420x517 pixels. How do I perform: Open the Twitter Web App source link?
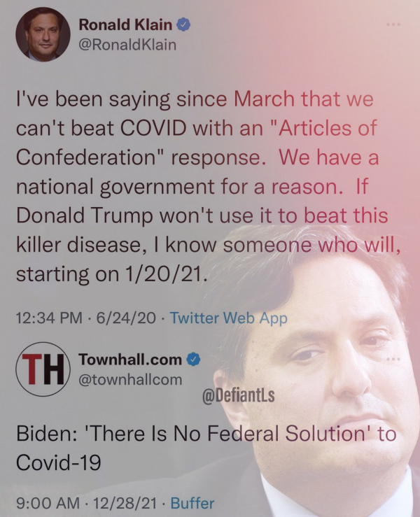(229, 318)
